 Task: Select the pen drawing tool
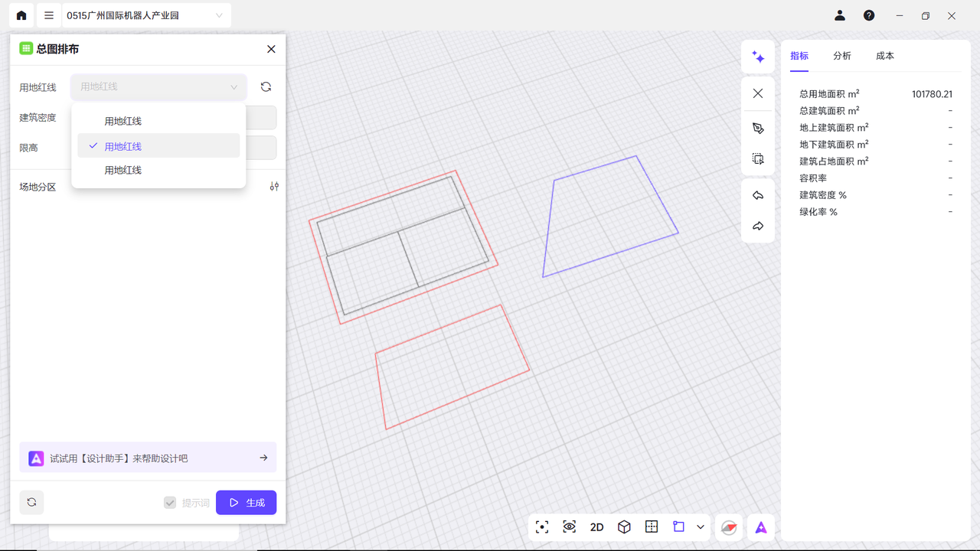pyautogui.click(x=758, y=129)
